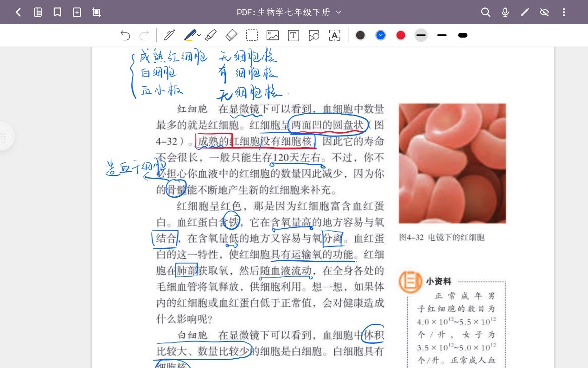Undo the last stroke
The image size is (588, 368).
[125, 35]
